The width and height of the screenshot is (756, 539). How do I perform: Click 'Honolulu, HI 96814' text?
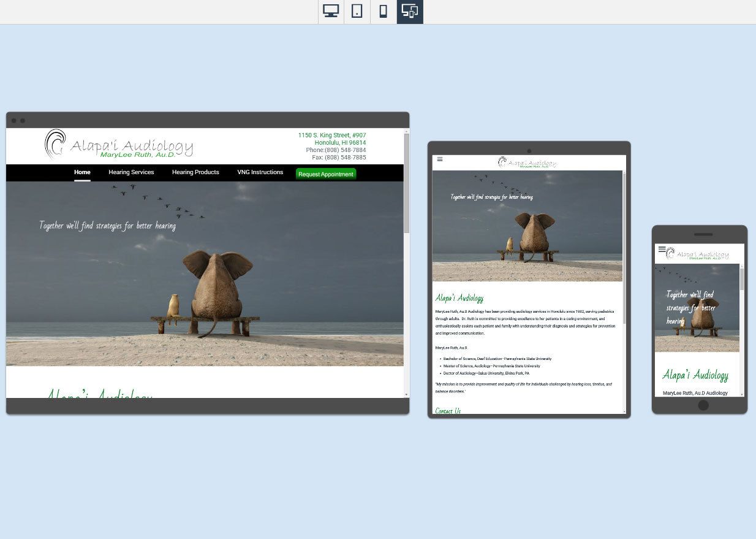340,143
